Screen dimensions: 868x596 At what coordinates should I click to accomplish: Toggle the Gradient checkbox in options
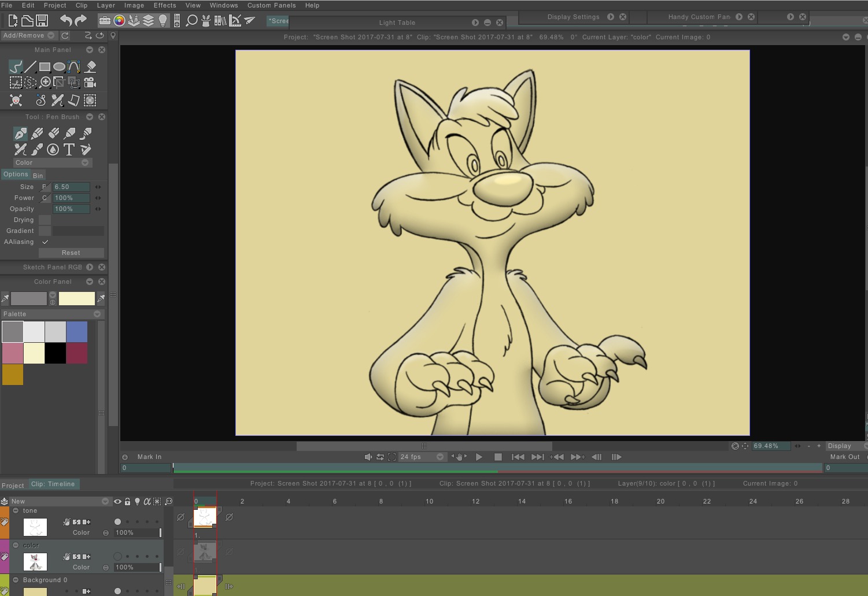tap(45, 231)
